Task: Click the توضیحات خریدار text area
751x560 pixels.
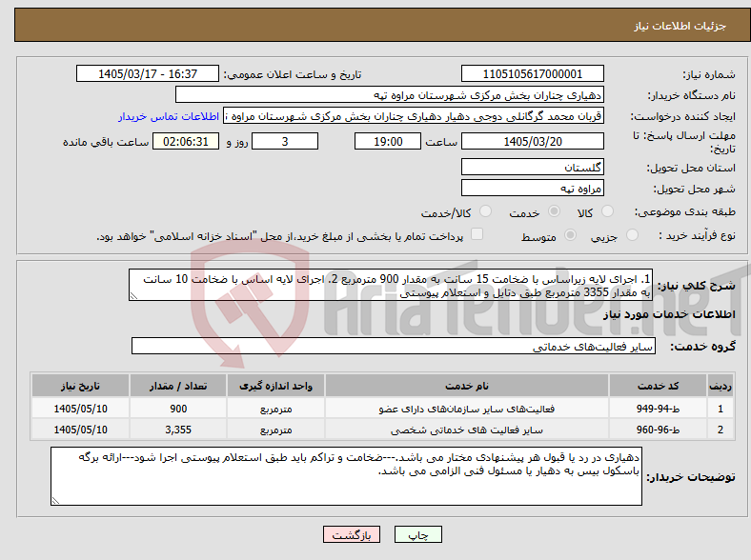Action: (346, 476)
